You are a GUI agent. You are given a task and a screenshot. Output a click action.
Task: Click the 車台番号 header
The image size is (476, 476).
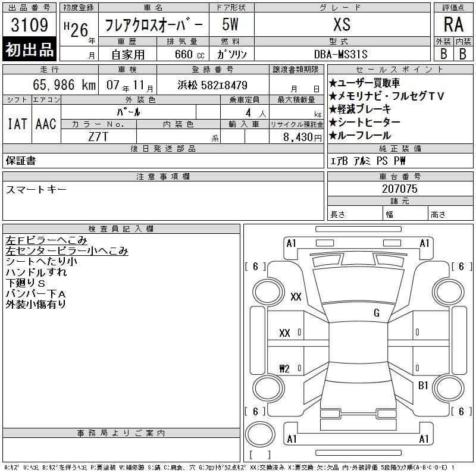400,177
